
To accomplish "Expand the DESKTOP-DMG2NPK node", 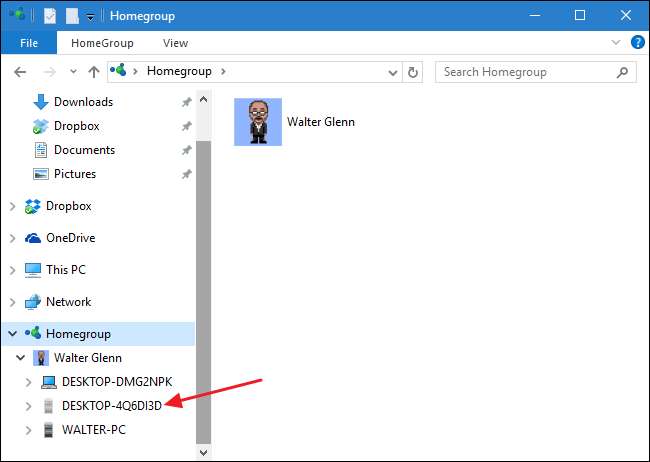I will [28, 382].
